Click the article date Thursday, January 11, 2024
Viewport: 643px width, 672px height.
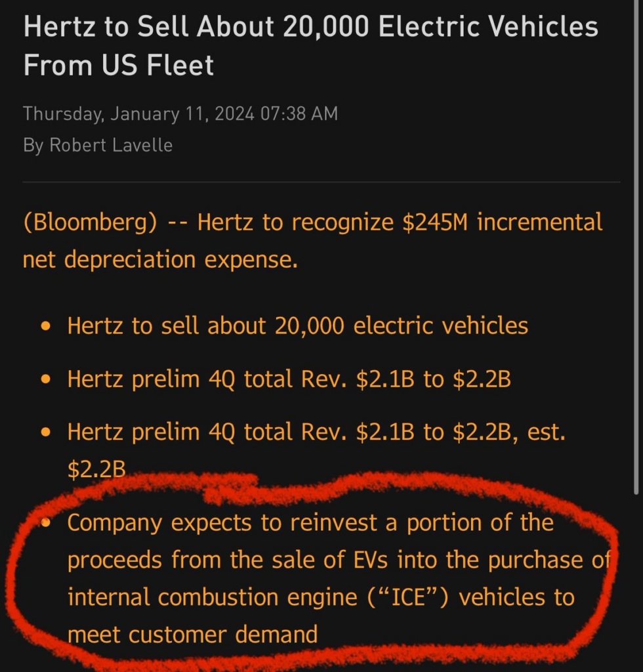[x=139, y=114]
